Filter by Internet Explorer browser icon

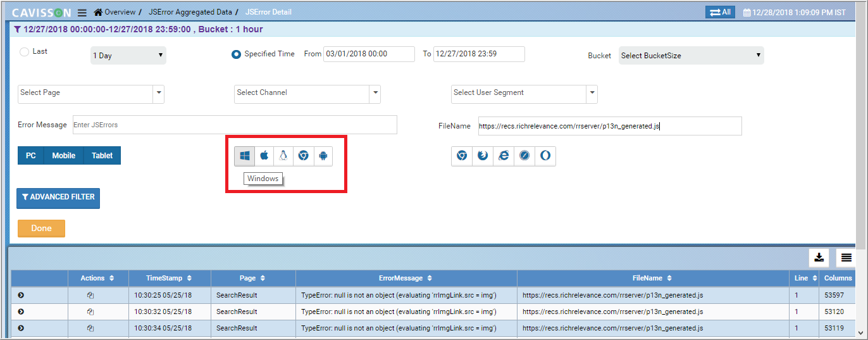[x=504, y=156]
